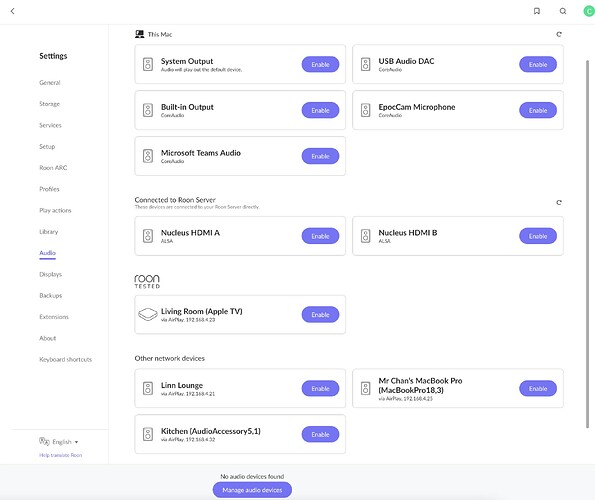Select Keyboard shortcuts in sidebar

(x=66, y=359)
